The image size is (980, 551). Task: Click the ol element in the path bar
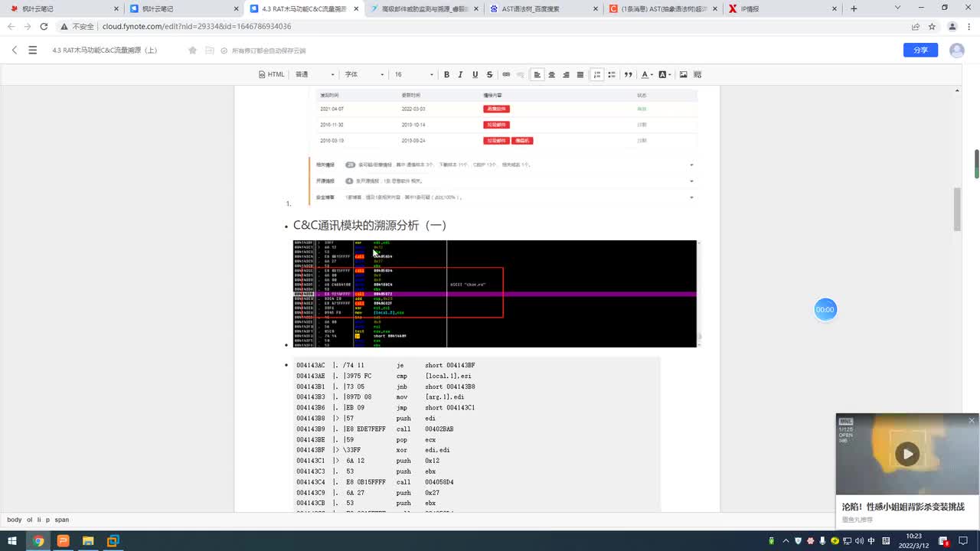click(29, 520)
